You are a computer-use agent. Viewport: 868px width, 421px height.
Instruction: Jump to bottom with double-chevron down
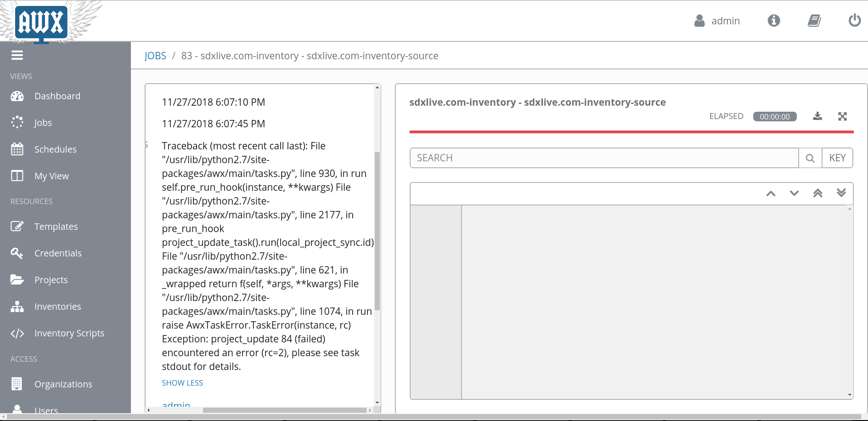[x=841, y=193]
